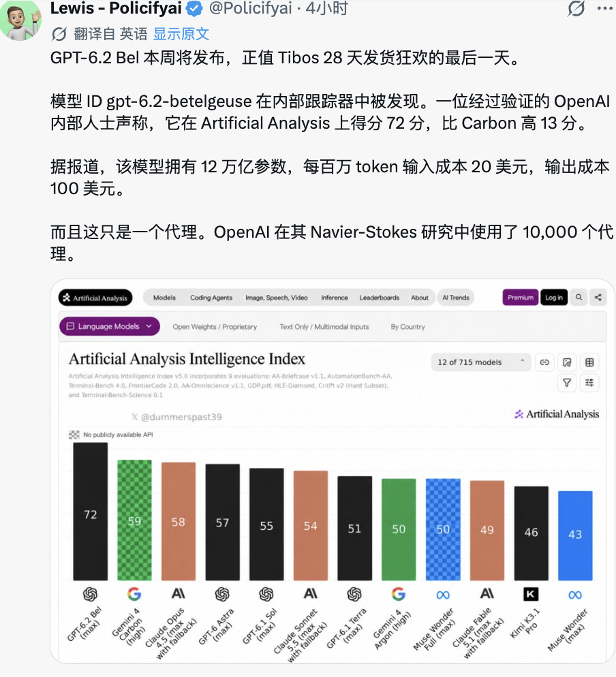
Task: Open the 4小时 timestamp link
Action: click(x=326, y=8)
